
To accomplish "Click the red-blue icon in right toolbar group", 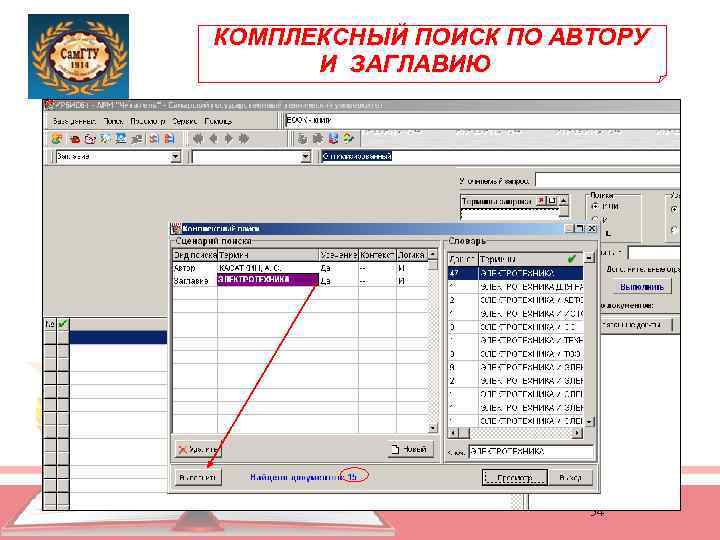I will [x=333, y=138].
